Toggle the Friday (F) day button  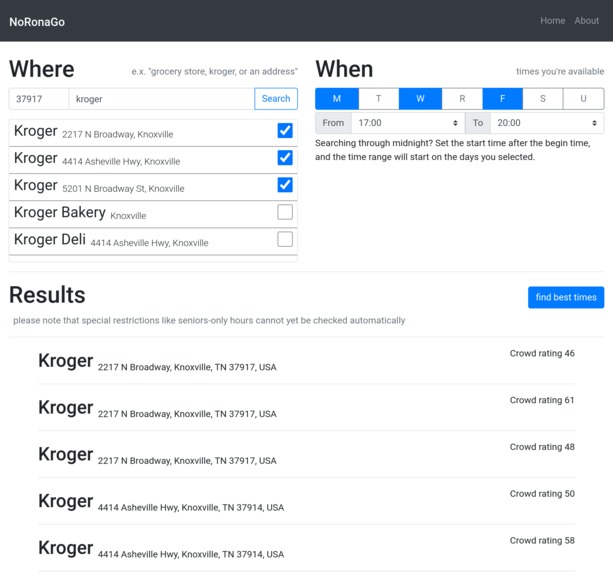(502, 98)
